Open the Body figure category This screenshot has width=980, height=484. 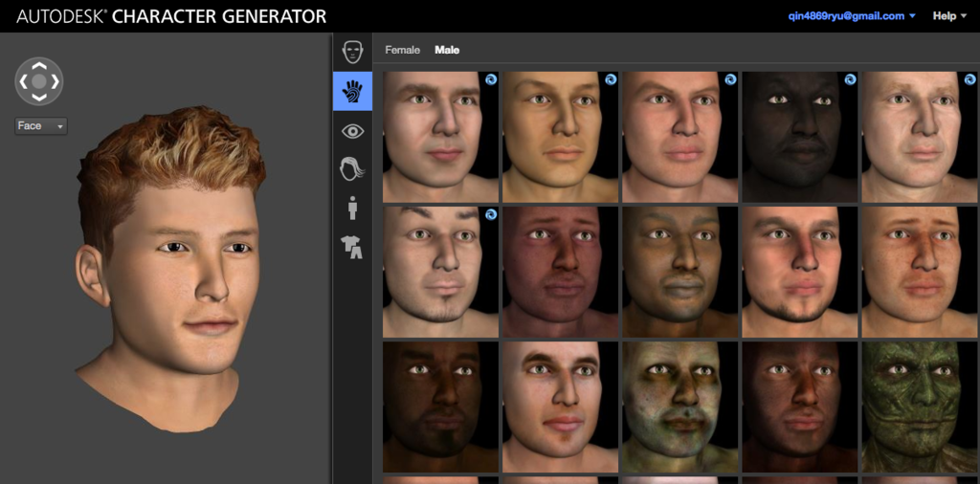click(352, 208)
